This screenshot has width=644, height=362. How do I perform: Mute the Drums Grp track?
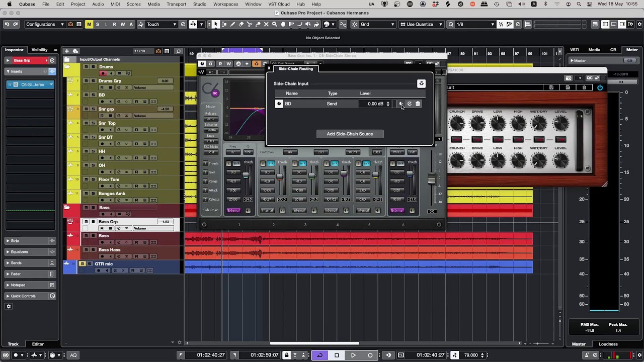[86, 81]
